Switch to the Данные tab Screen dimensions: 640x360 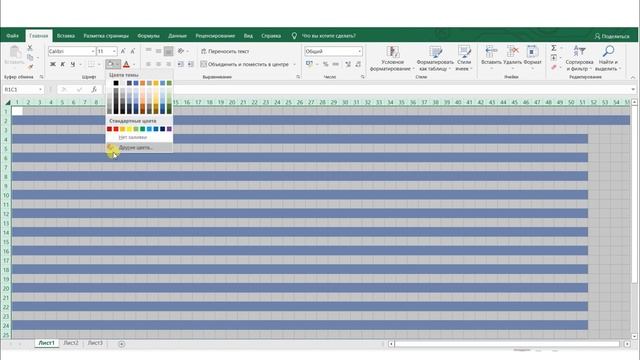pyautogui.click(x=178, y=36)
